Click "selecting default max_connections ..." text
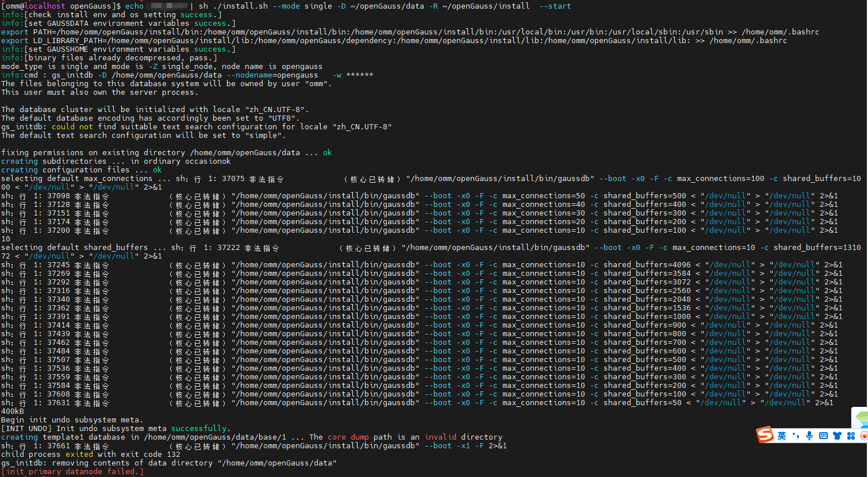 pyautogui.click(x=86, y=178)
